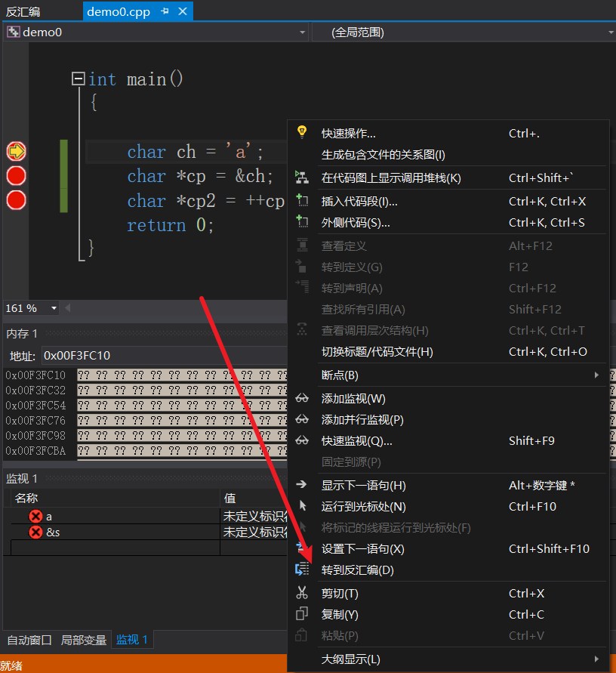
Task: Click memory row address 0x00F3FCBA
Action: (x=35, y=451)
